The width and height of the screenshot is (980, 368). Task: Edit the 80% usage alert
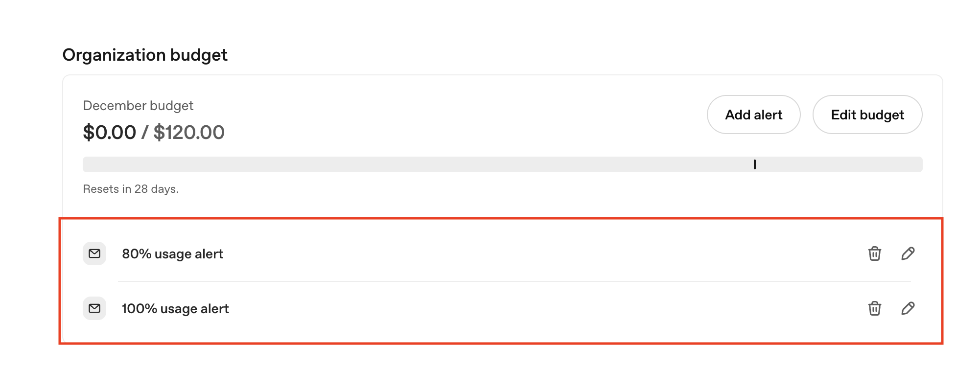[908, 253]
